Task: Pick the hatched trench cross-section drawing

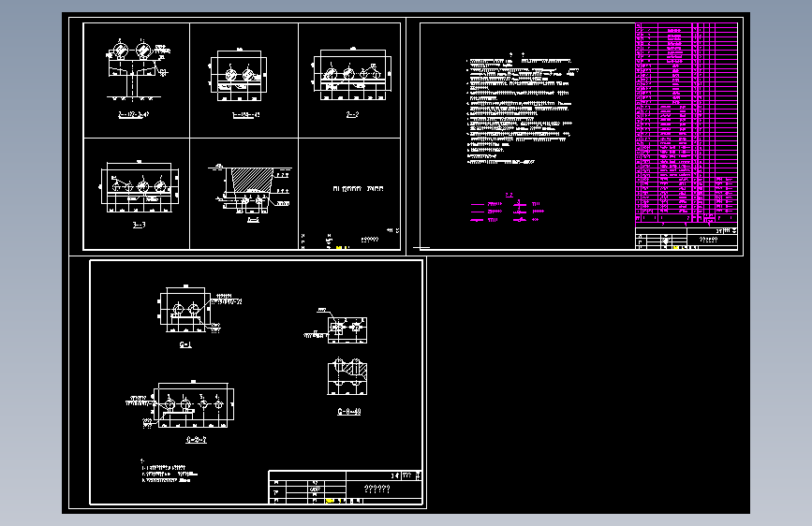Action: click(x=251, y=189)
